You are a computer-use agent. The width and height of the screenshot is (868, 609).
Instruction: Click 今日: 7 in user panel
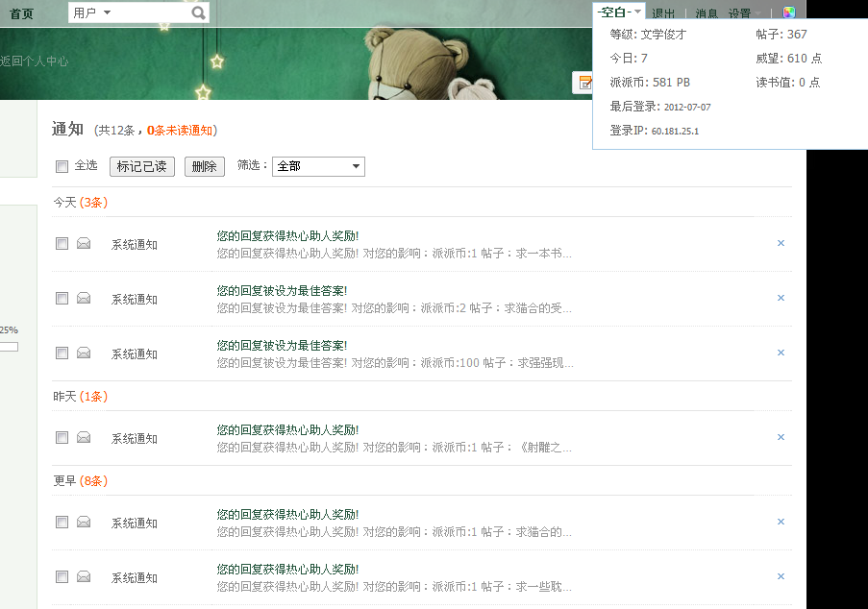(x=629, y=58)
